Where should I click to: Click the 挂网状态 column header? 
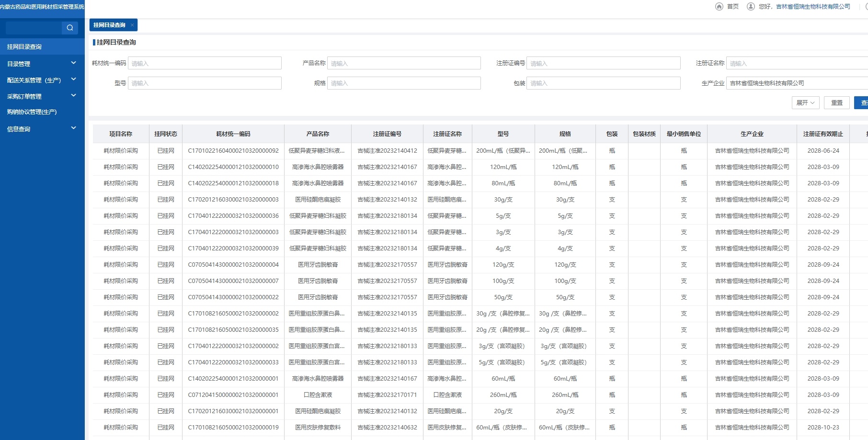click(x=166, y=134)
